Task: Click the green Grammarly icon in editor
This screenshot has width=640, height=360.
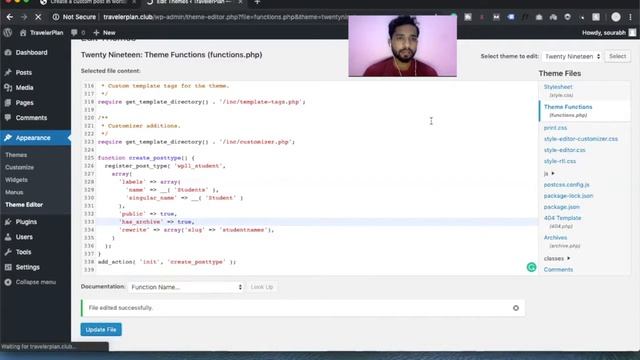Action: click(x=531, y=267)
